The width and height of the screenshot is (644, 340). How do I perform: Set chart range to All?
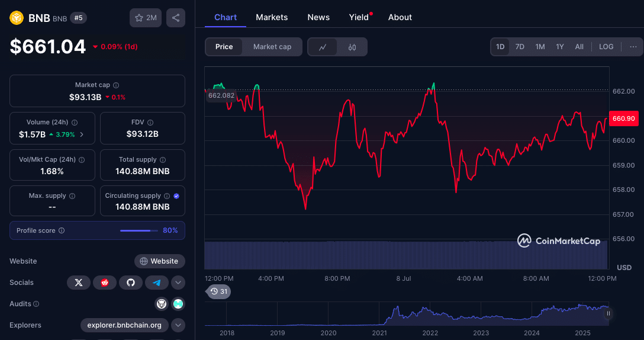tap(579, 47)
